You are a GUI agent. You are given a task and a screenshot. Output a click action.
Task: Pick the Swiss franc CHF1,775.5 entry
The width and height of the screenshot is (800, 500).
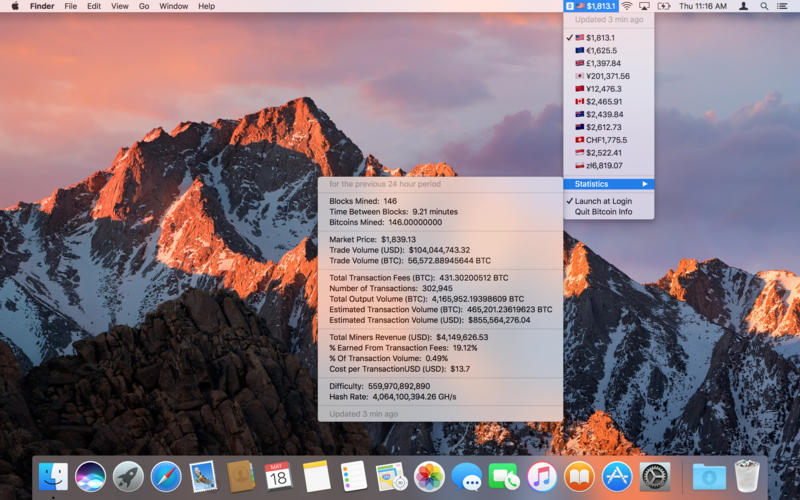[607, 140]
